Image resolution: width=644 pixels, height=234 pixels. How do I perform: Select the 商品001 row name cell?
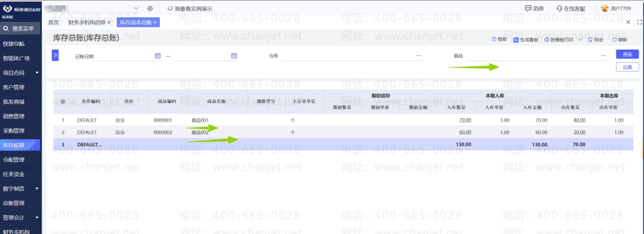tap(200, 121)
